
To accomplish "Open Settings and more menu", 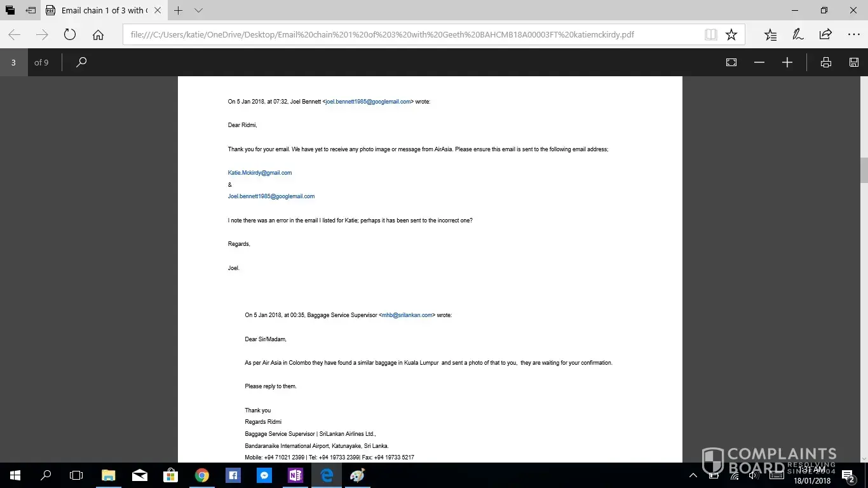I will click(853, 35).
